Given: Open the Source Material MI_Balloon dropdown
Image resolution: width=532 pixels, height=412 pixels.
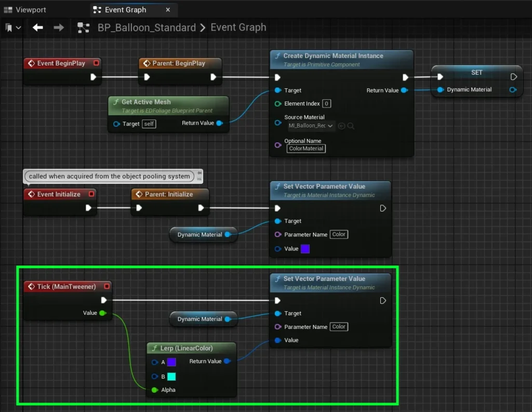Looking at the screenshot, I should coord(311,126).
